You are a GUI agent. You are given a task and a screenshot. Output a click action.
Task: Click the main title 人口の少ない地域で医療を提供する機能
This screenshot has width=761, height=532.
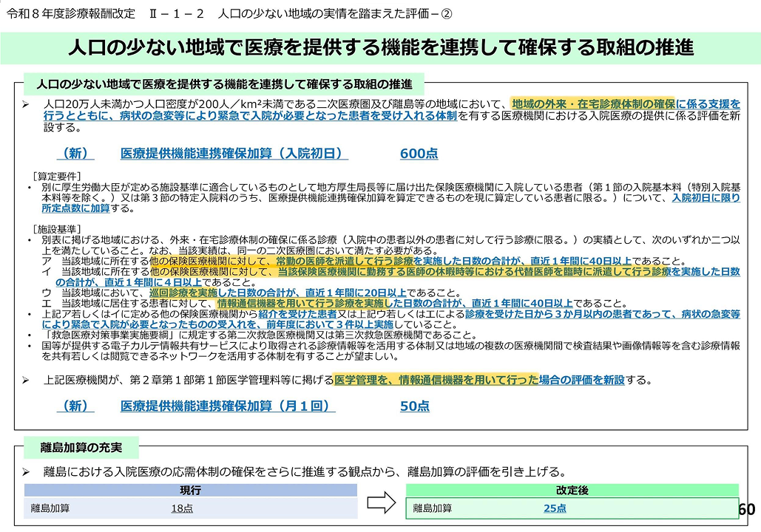pyautogui.click(x=380, y=47)
